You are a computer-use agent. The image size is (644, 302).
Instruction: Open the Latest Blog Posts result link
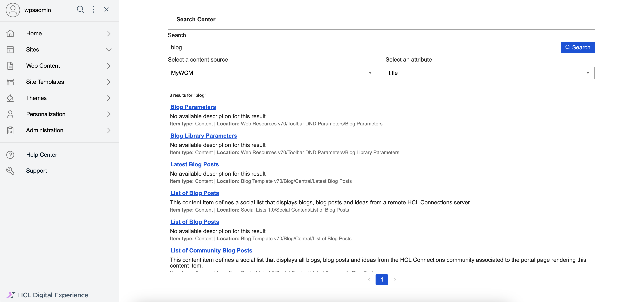pos(194,164)
